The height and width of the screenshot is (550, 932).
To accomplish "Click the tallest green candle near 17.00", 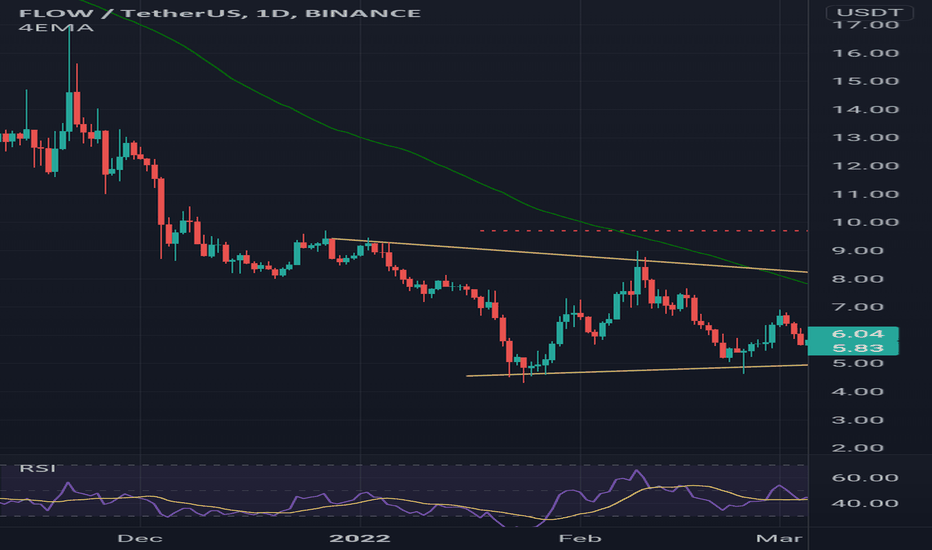I will [69, 111].
